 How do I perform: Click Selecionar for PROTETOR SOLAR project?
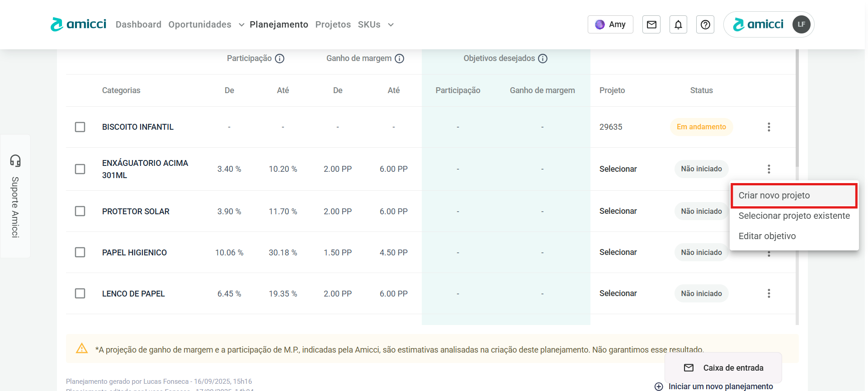coord(618,211)
